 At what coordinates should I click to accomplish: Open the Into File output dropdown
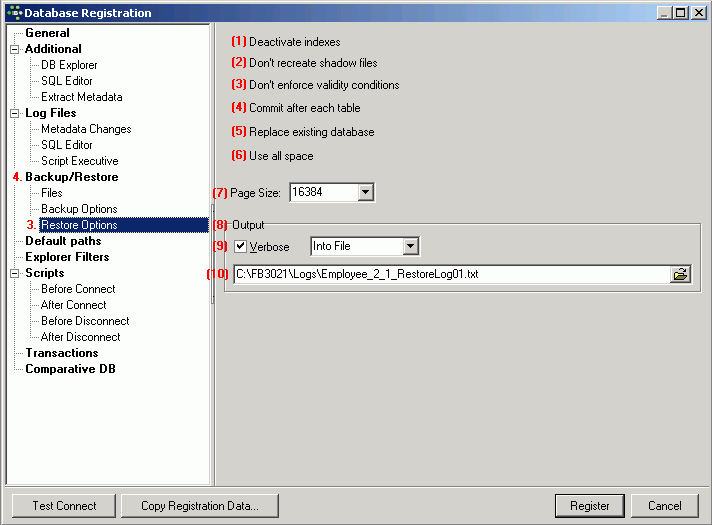[x=410, y=246]
